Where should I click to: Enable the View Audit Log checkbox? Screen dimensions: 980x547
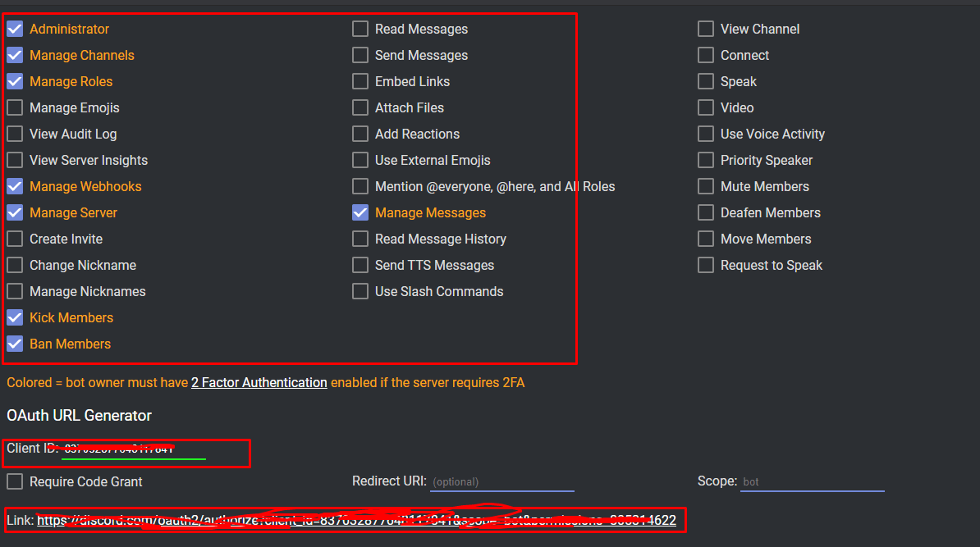[15, 134]
